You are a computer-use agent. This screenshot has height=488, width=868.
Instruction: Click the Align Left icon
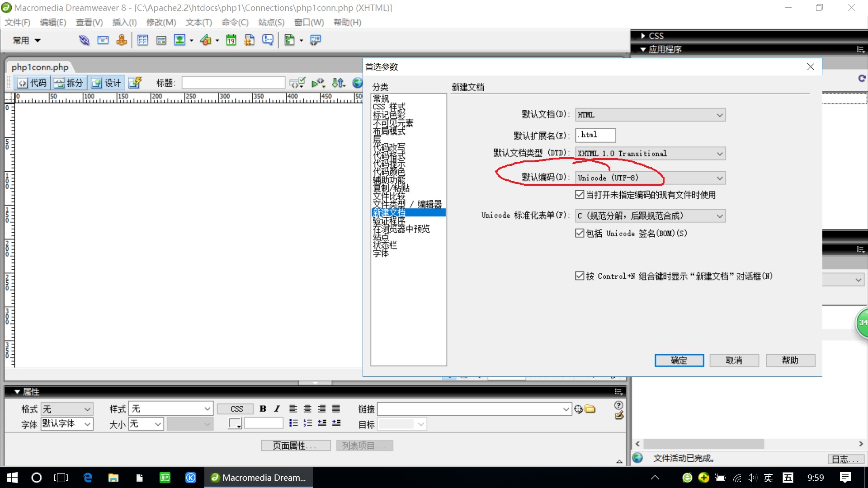tap(293, 409)
